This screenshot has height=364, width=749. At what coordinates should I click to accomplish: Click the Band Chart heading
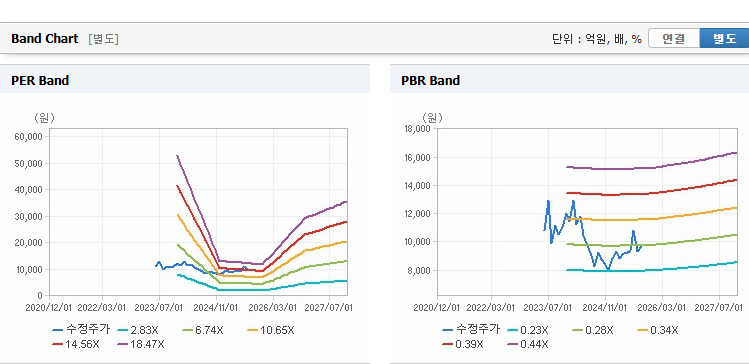pyautogui.click(x=44, y=39)
